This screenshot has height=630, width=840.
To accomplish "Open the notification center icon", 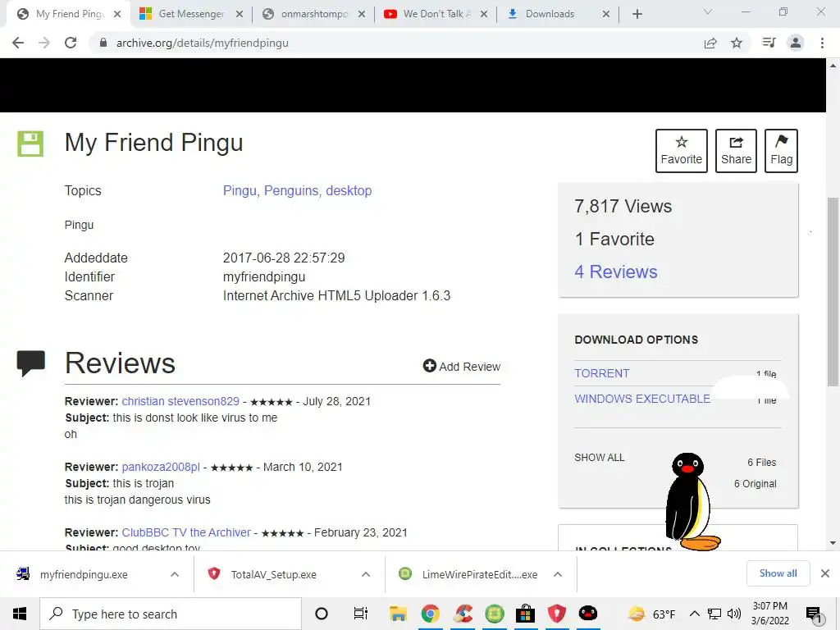I will click(814, 614).
